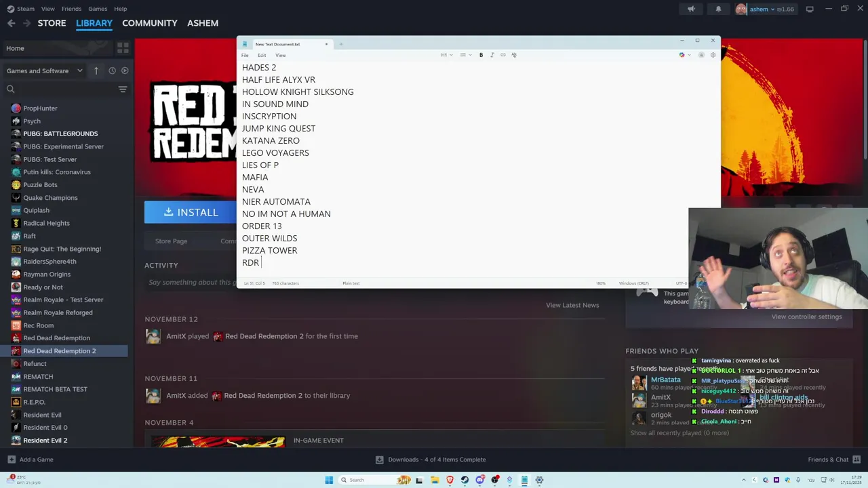Image resolution: width=868 pixels, height=488 pixels.
Task: Open Brave browser from taskbar
Action: tap(450, 480)
